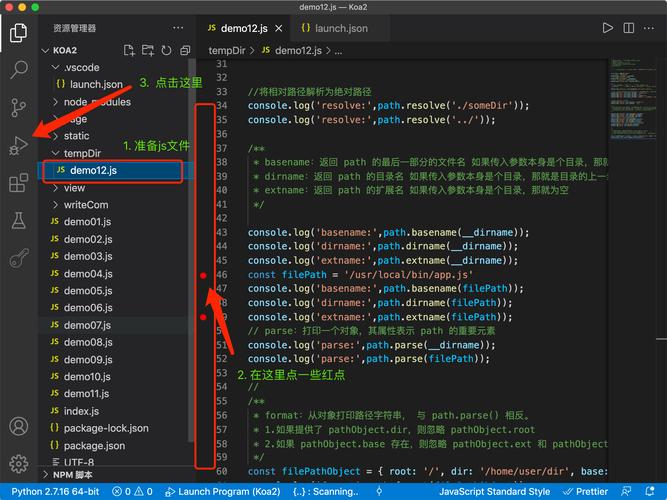The width and height of the screenshot is (667, 500).
Task: Open the key-shaped activity bar icon
Action: tap(19, 258)
